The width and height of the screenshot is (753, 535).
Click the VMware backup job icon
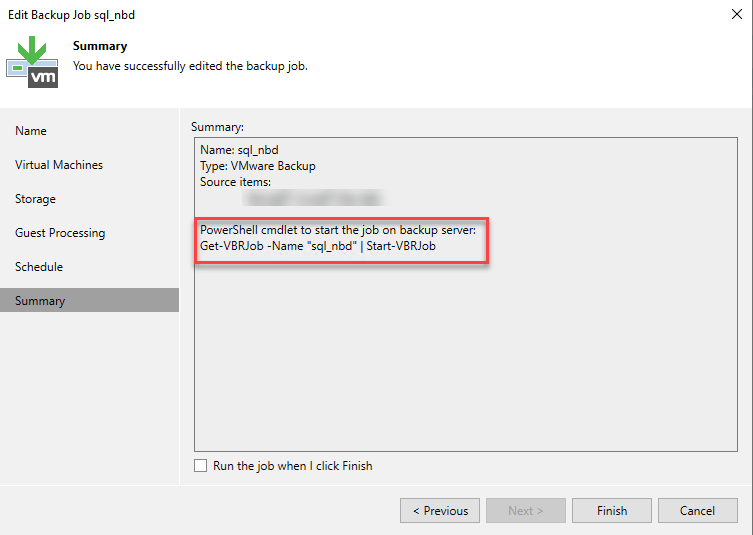pyautogui.click(x=32, y=62)
